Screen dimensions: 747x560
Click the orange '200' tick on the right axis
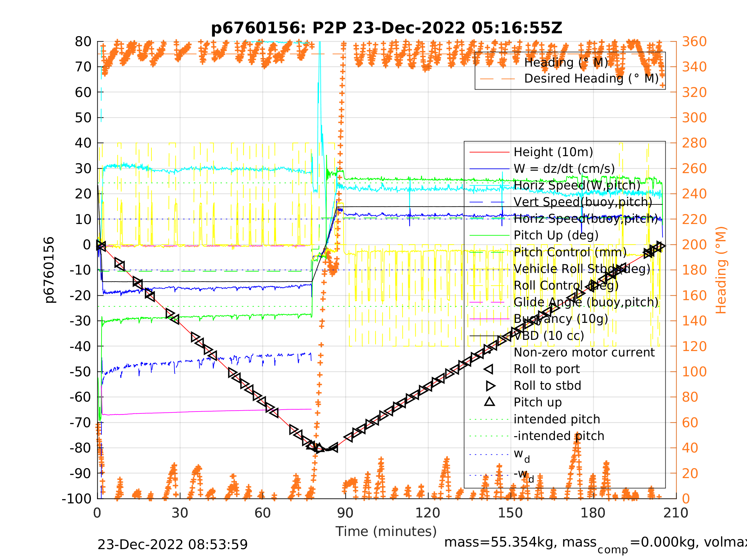[x=694, y=245]
